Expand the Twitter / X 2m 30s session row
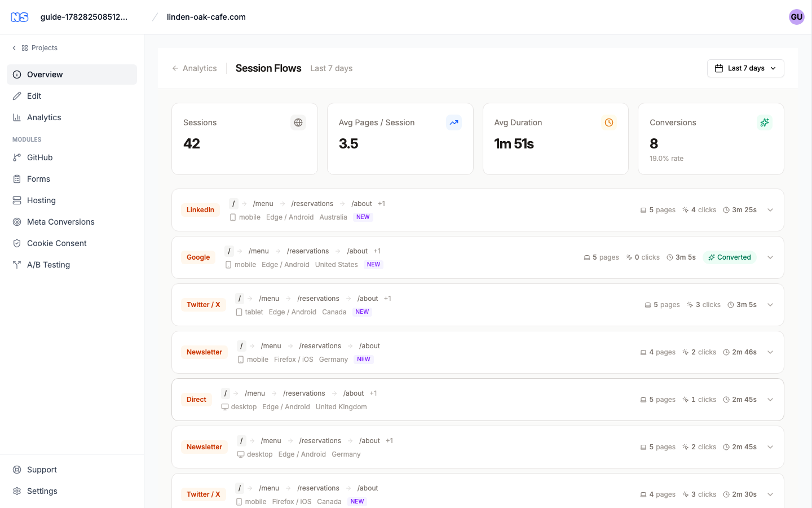 [770, 494]
